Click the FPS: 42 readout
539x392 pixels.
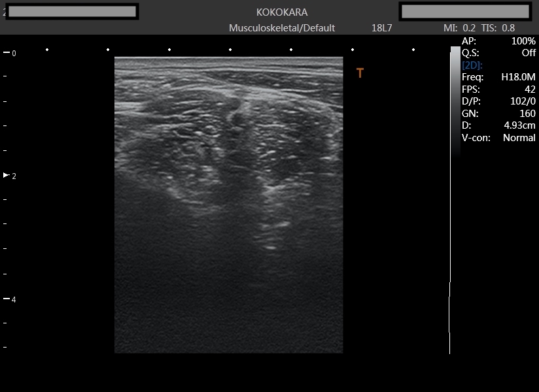[498, 90]
